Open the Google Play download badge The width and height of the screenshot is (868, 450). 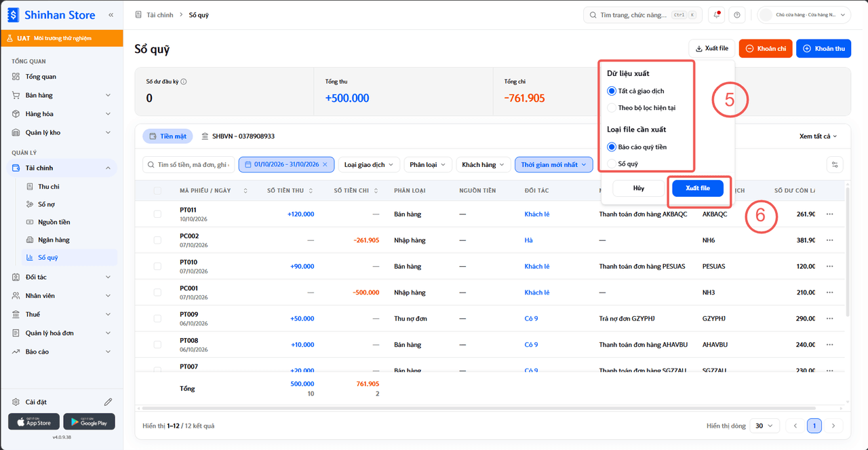(x=89, y=421)
